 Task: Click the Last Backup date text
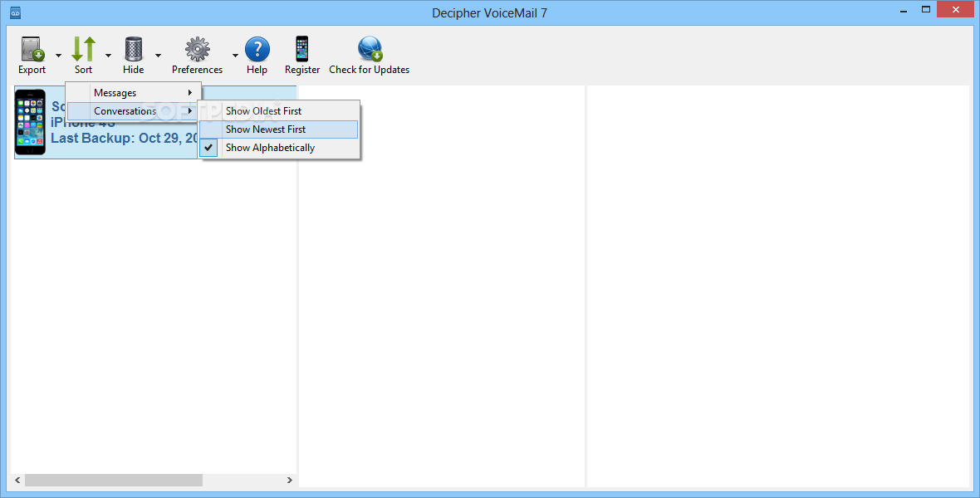click(x=125, y=138)
